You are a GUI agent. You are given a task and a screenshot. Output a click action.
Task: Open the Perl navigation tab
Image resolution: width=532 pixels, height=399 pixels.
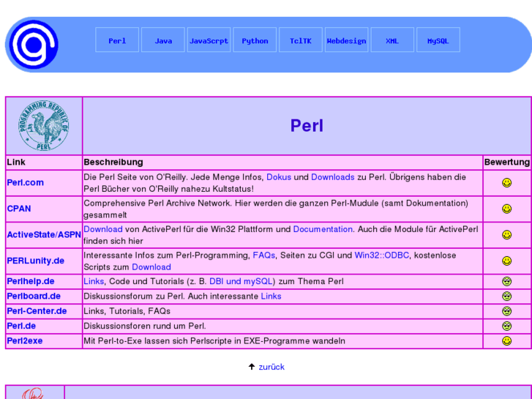click(x=117, y=40)
